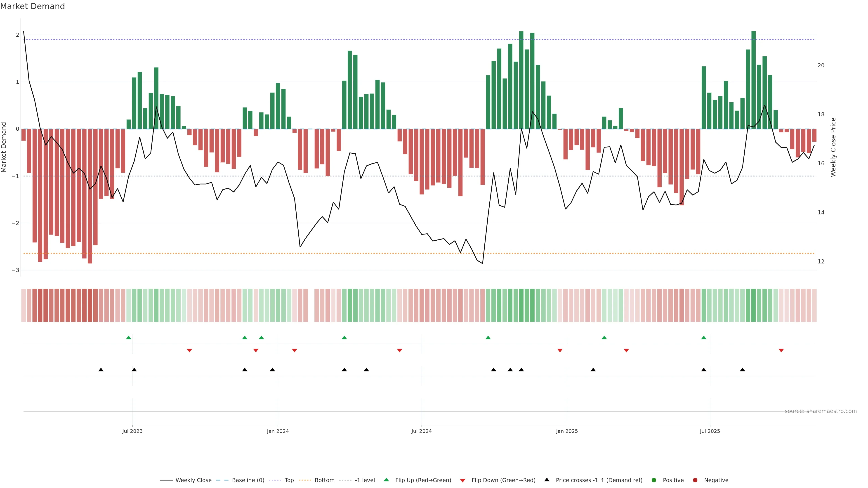The image size is (868, 488).
Task: Click the darkest red heatmap cell near the left
Action: coord(90,305)
